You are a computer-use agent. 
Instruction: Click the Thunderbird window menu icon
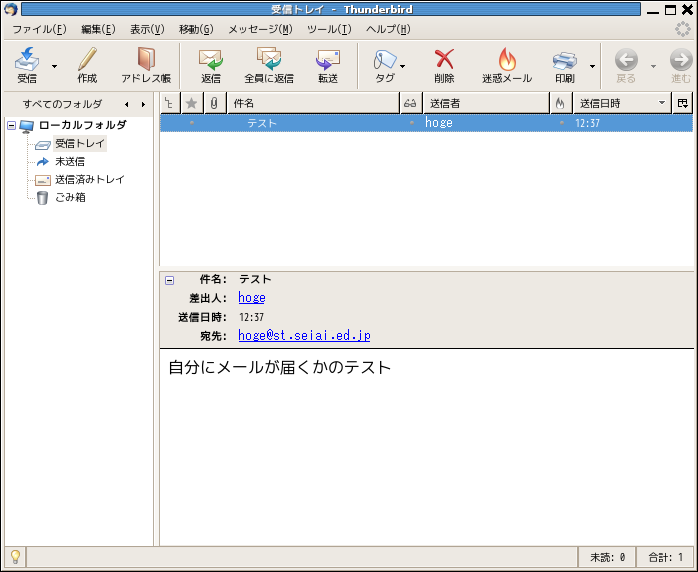tap(11, 9)
